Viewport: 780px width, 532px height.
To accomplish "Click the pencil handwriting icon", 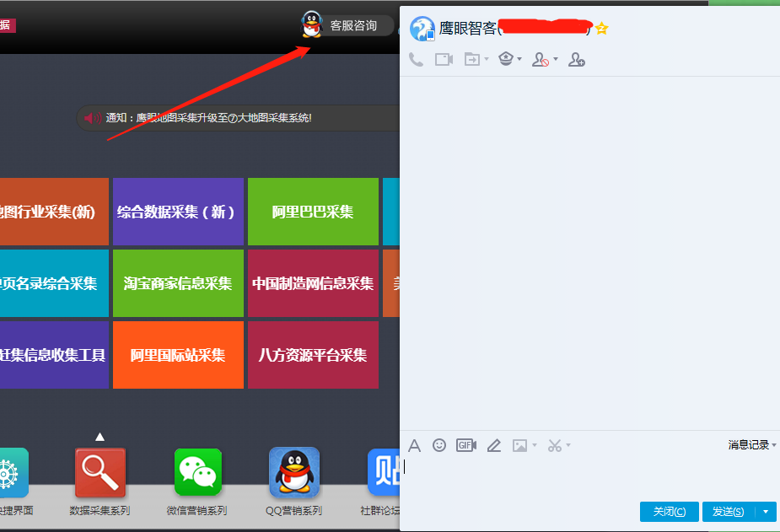I will (494, 445).
